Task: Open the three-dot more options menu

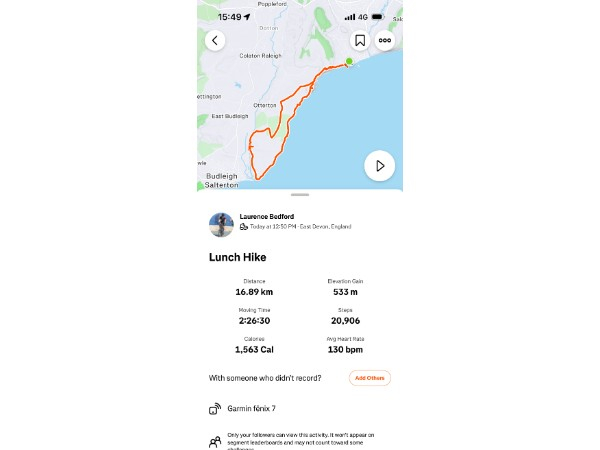Action: [384, 41]
